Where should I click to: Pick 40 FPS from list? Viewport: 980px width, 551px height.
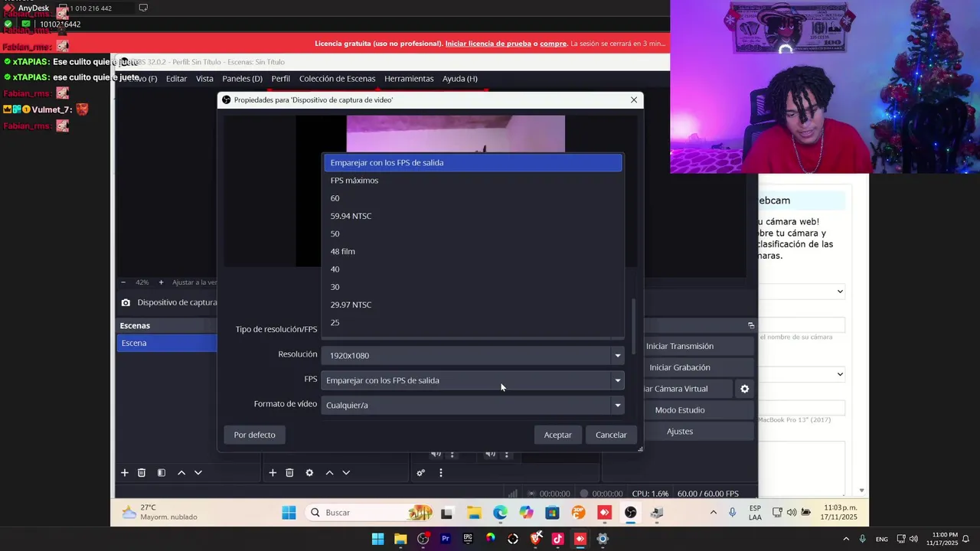(x=472, y=269)
